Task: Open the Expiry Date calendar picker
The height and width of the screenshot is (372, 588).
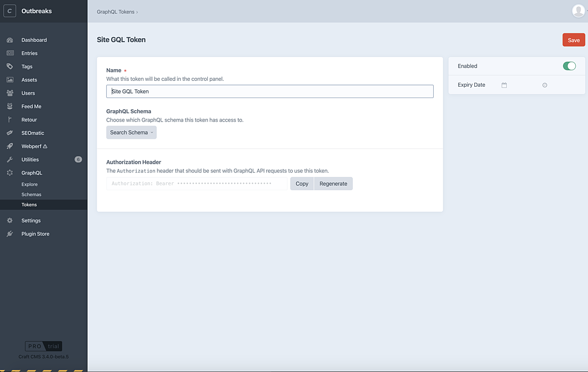Action: (x=504, y=85)
